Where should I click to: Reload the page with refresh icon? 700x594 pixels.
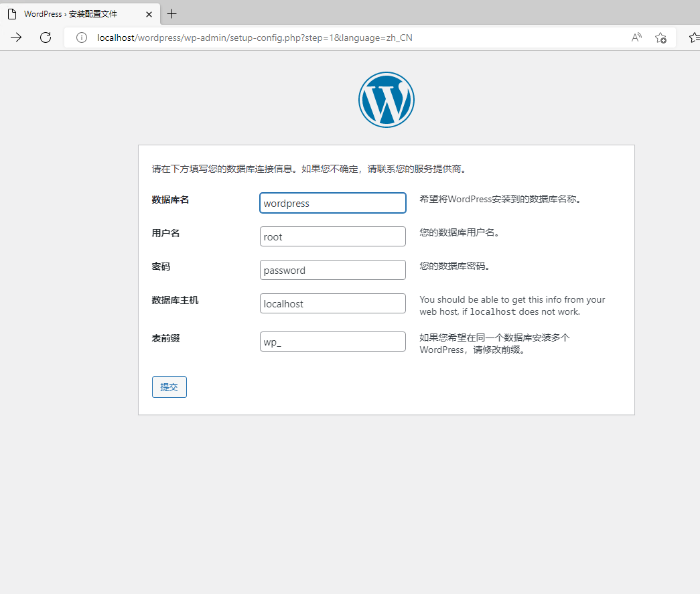tap(46, 38)
